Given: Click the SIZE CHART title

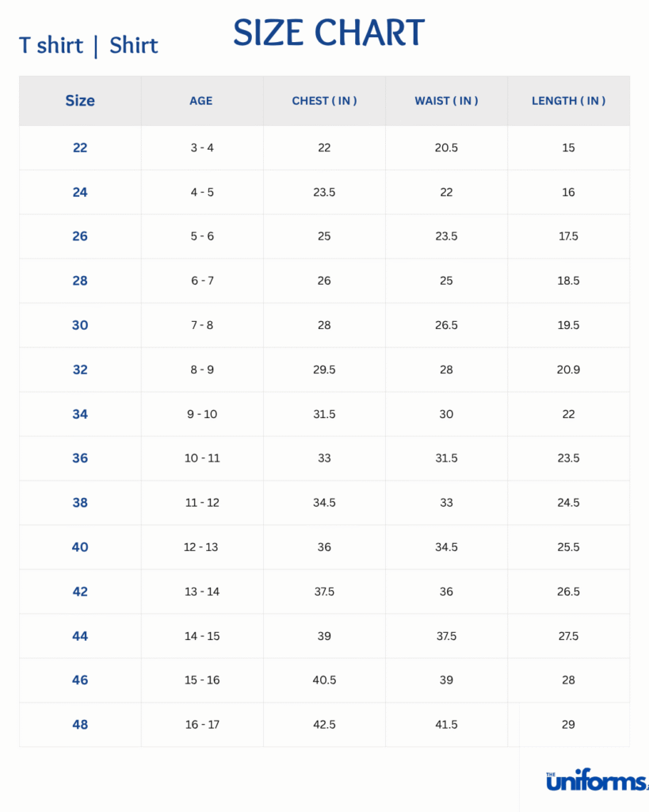Looking at the screenshot, I should (329, 33).
